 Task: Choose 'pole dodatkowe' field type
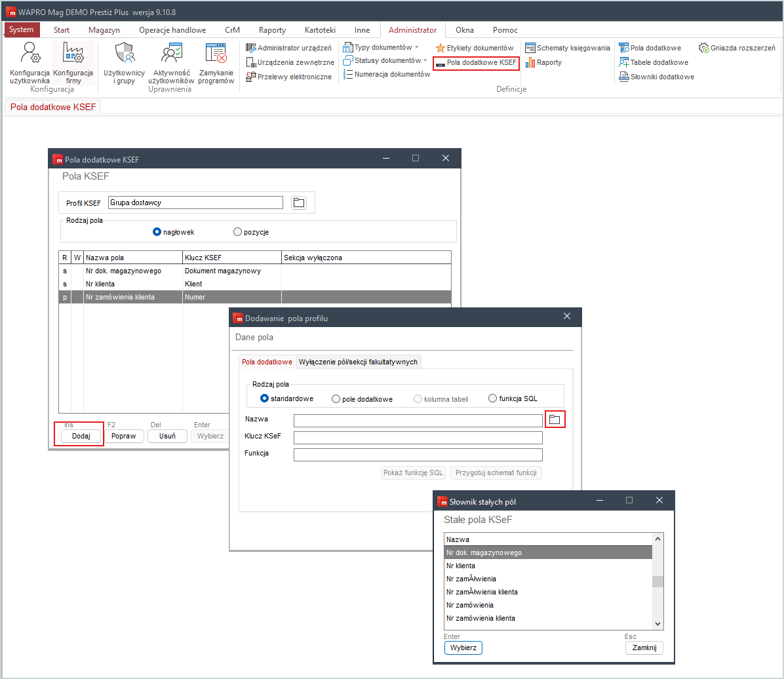click(x=336, y=398)
